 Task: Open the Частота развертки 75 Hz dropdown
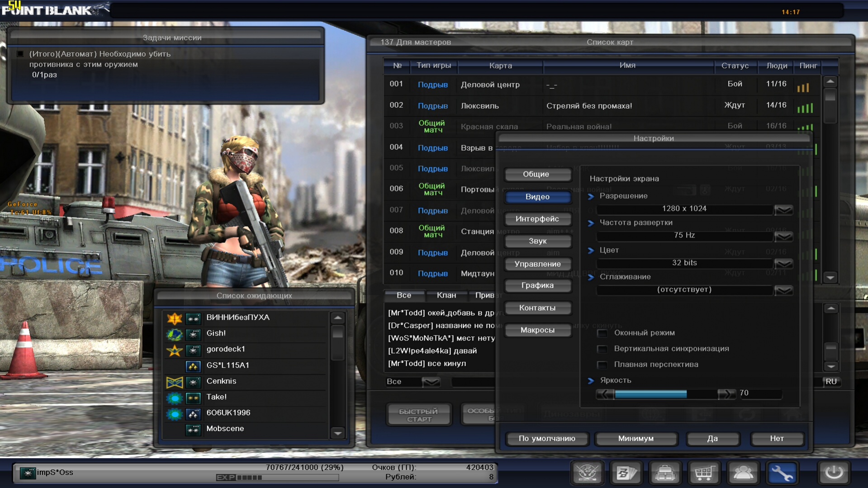[783, 236]
